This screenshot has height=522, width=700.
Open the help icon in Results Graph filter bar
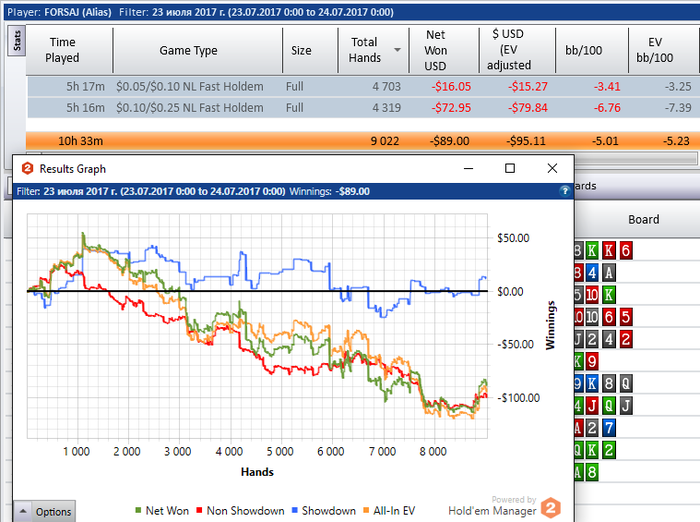565,191
